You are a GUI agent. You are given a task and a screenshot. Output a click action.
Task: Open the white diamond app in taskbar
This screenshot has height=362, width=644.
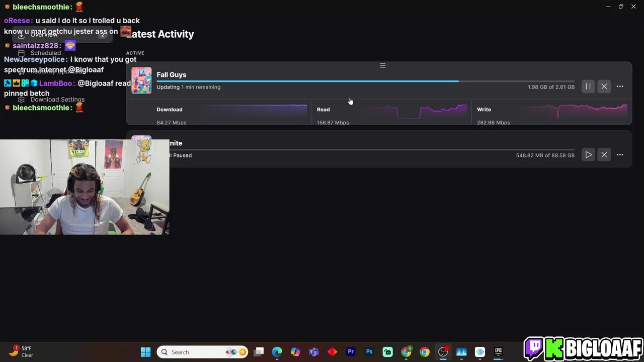pyautogui.click(x=480, y=352)
